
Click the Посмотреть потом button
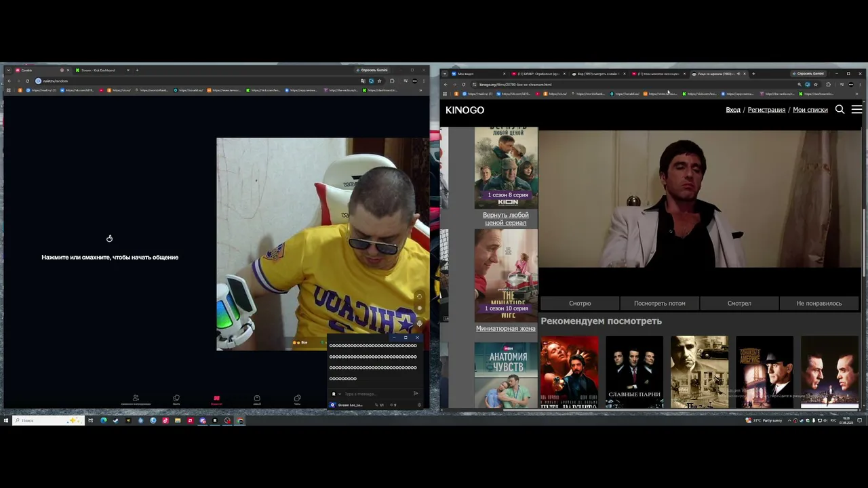coord(659,303)
